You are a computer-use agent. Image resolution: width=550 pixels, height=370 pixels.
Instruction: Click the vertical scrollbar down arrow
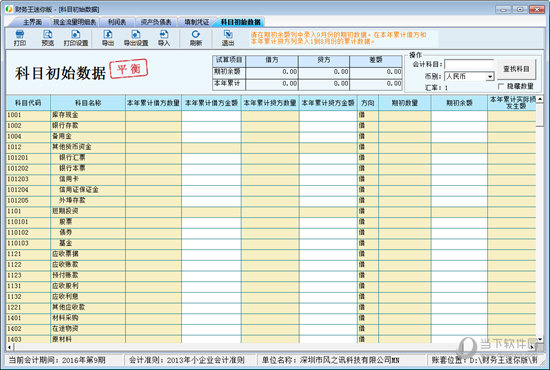click(x=539, y=339)
